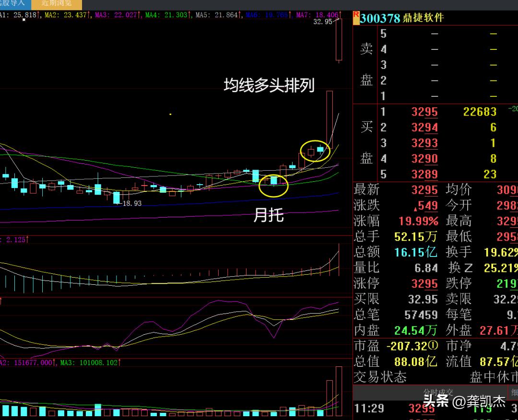Click the MA2: 23.437 indicator label
This screenshot has height=420, width=518.
(x=67, y=15)
